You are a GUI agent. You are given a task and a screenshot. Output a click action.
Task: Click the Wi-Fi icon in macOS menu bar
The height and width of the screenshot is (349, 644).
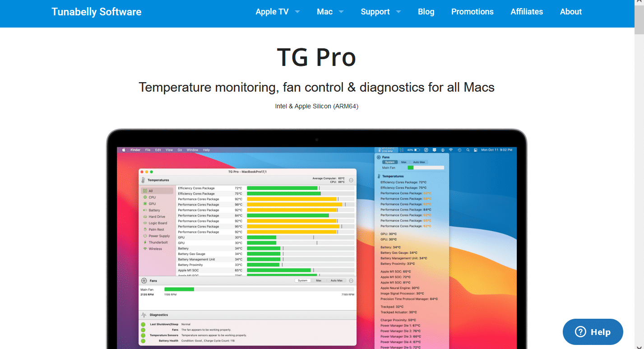[x=450, y=150]
